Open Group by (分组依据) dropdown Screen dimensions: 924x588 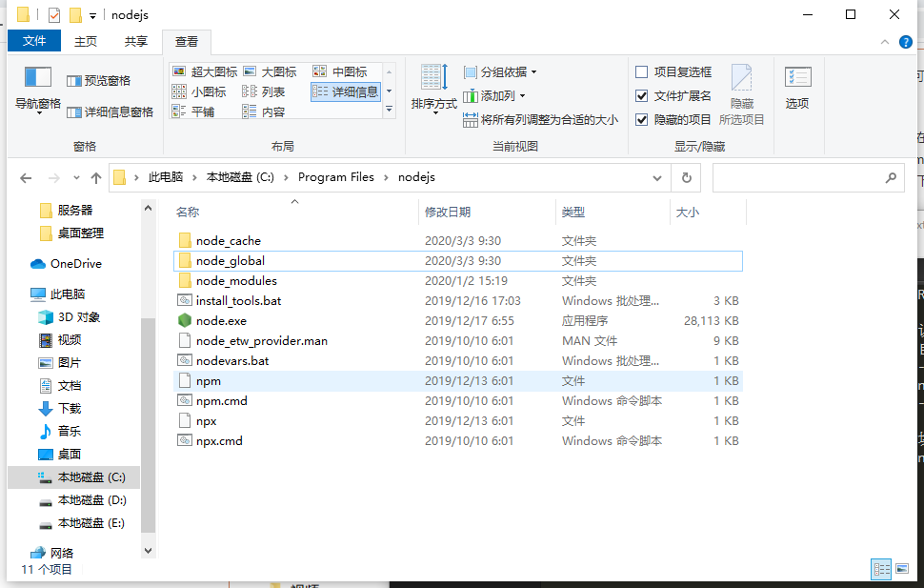pos(500,72)
